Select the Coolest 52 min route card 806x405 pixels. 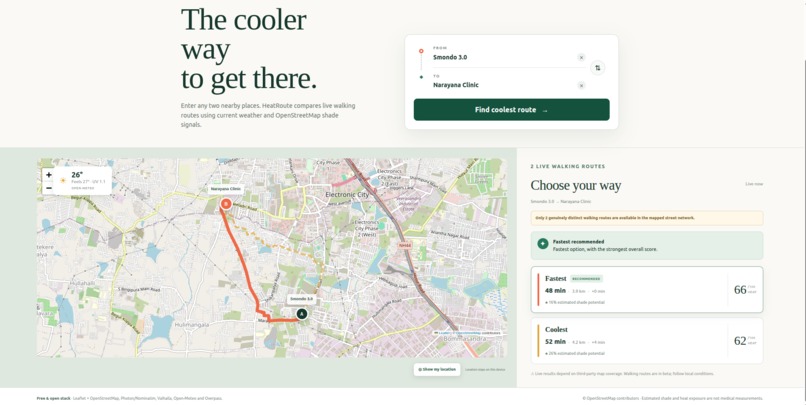pos(647,340)
